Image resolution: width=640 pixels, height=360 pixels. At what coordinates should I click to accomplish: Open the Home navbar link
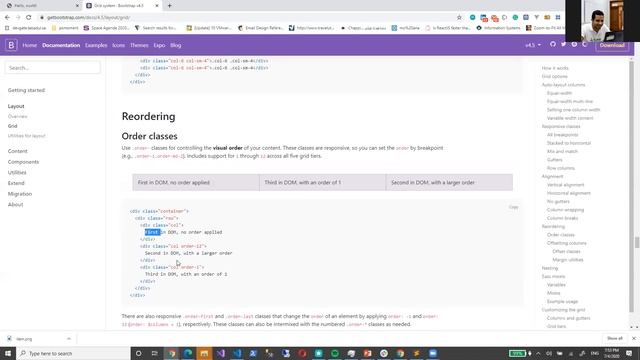click(29, 45)
